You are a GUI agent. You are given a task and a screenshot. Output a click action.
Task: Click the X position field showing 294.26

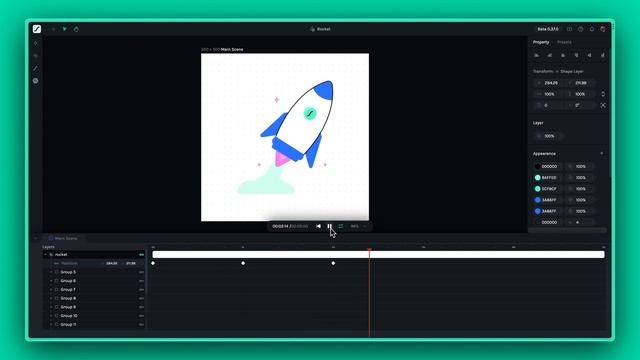coord(549,83)
